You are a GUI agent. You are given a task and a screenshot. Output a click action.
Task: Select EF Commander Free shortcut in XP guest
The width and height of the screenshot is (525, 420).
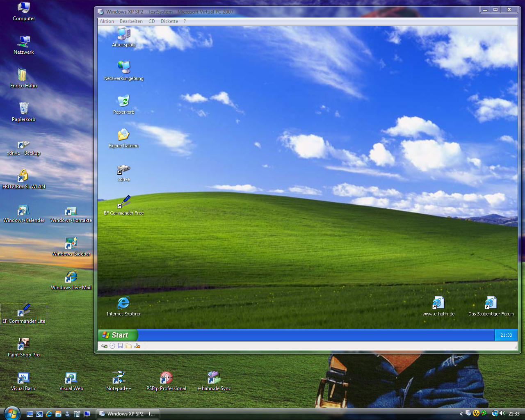tap(123, 202)
